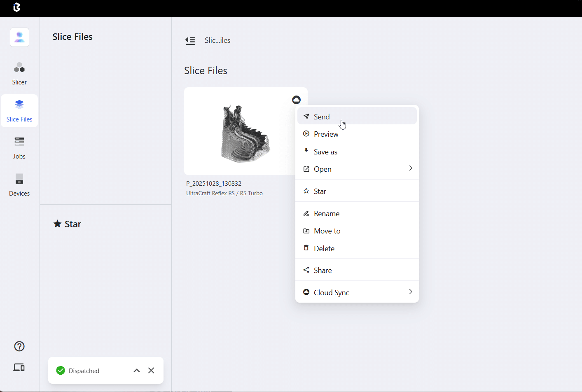The height and width of the screenshot is (392, 582).
Task: Open the help question mark icon
Action: pyautogui.click(x=19, y=346)
